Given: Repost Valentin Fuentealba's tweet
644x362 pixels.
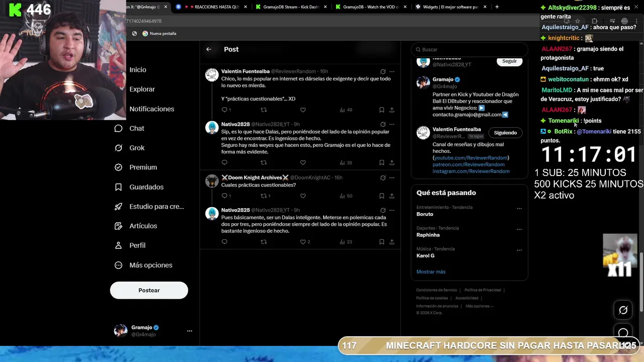Looking at the screenshot, I should [264, 110].
